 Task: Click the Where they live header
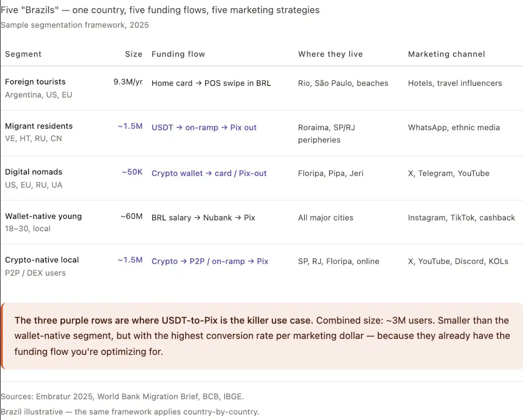point(330,54)
